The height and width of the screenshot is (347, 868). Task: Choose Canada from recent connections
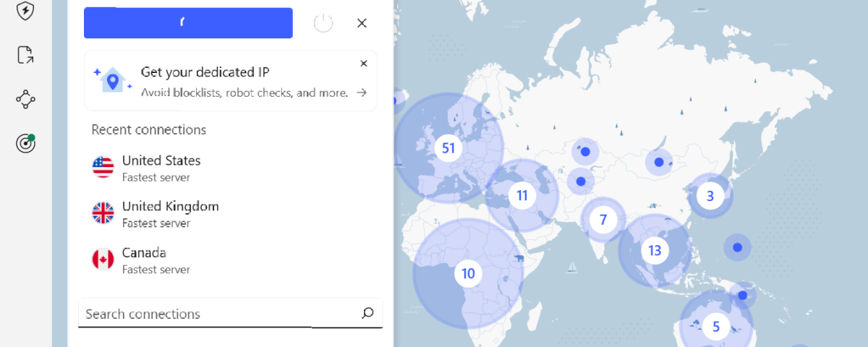pos(144,260)
